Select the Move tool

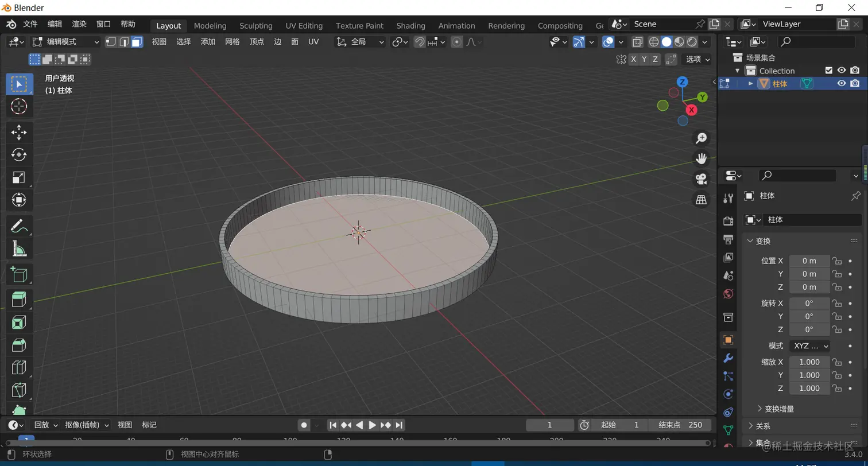19,132
